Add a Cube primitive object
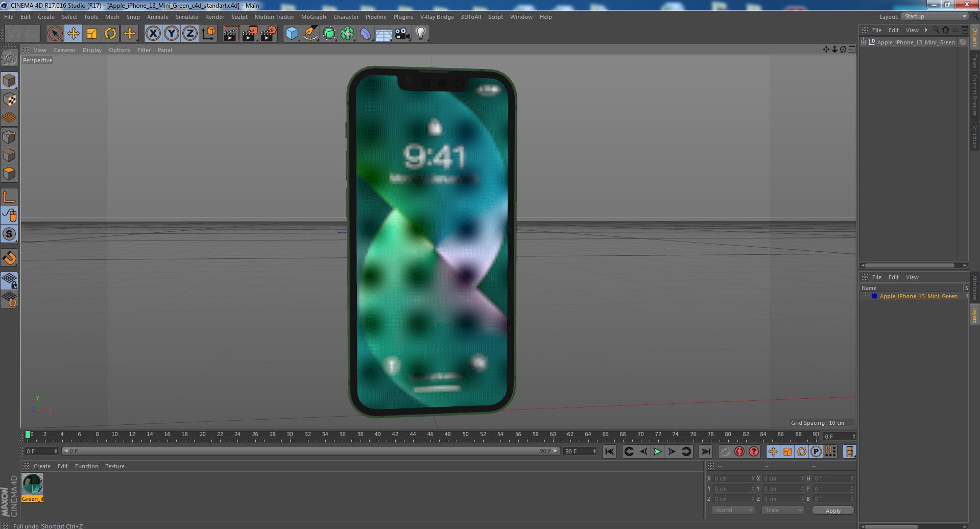The image size is (980, 529). (x=292, y=34)
